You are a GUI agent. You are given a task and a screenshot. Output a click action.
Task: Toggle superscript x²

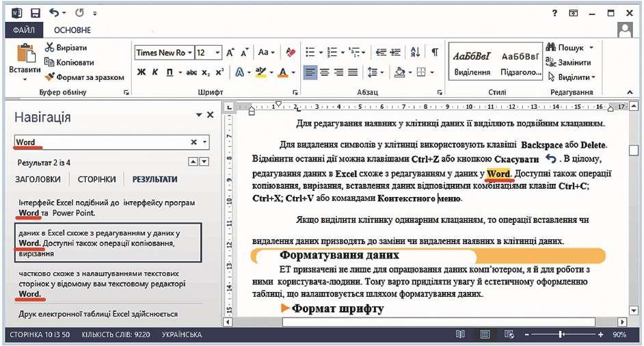[x=219, y=72]
